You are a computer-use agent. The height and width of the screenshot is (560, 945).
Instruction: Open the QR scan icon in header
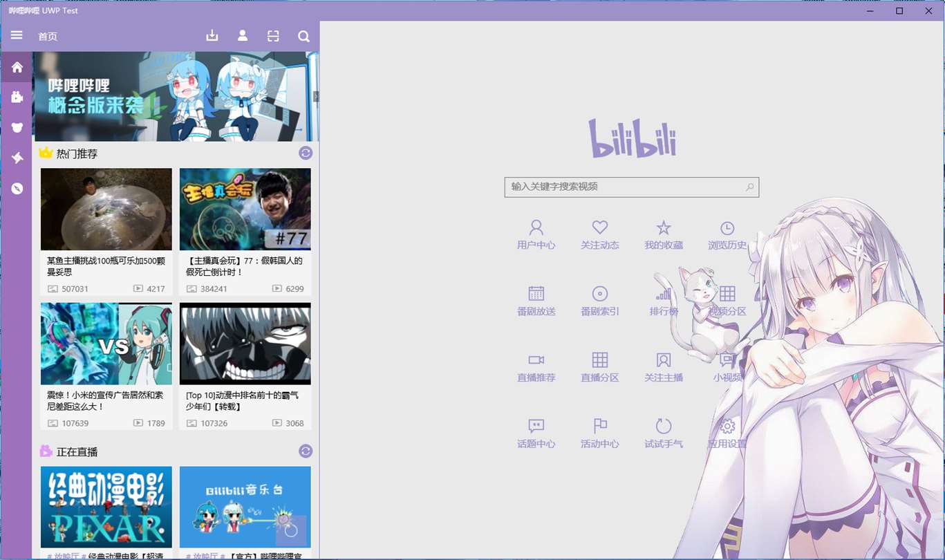click(273, 36)
